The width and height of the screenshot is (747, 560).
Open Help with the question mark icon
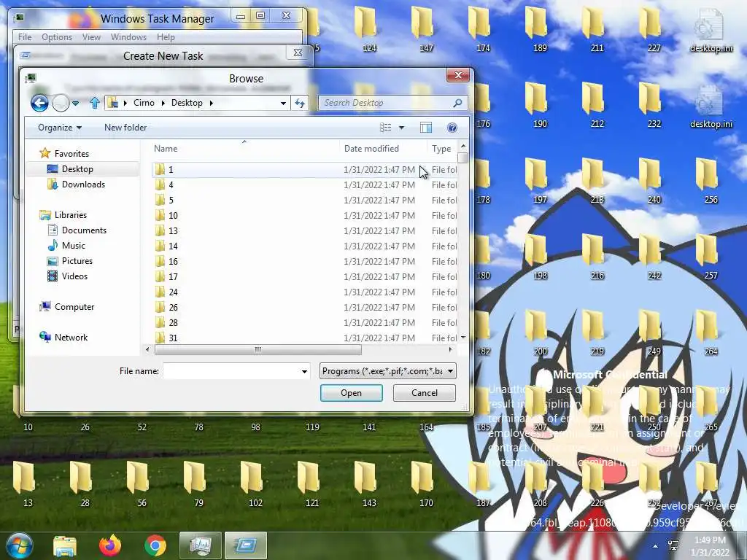tap(452, 127)
